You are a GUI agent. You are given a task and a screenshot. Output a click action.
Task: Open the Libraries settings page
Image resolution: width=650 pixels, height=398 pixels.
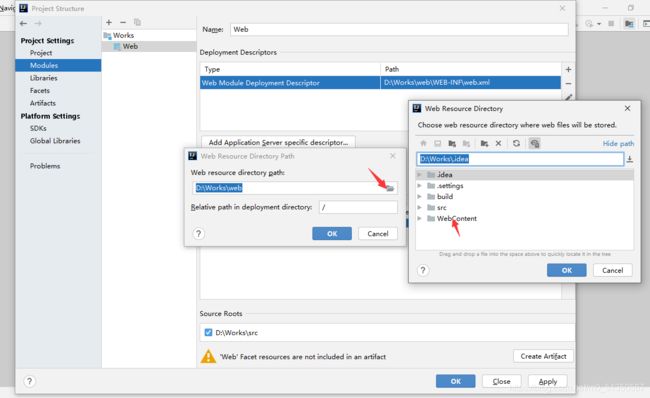pyautogui.click(x=44, y=78)
